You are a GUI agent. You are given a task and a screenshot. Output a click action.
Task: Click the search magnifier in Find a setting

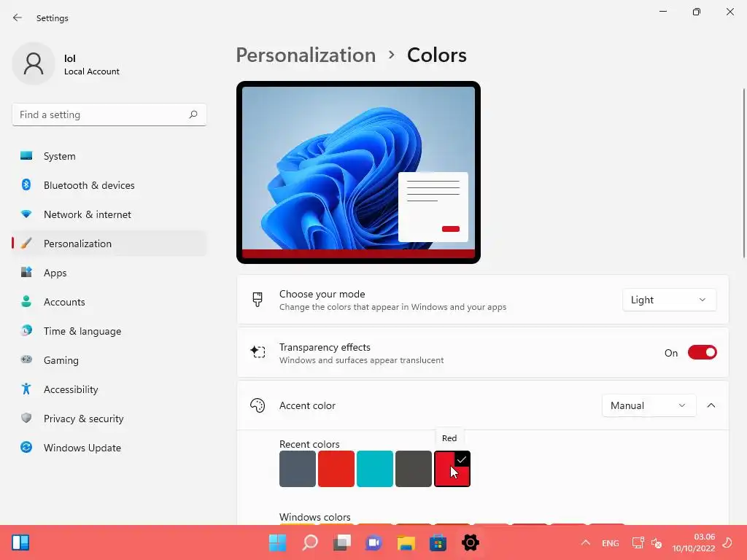(x=193, y=114)
